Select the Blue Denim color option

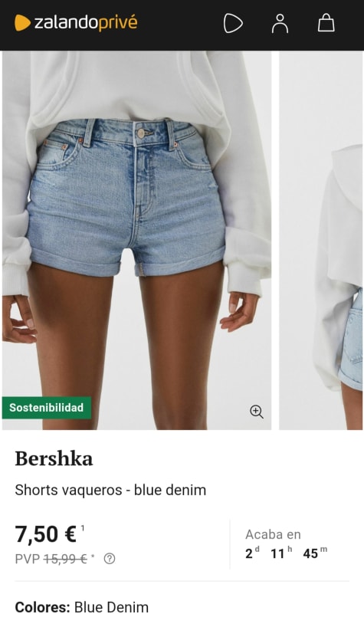[x=111, y=607]
